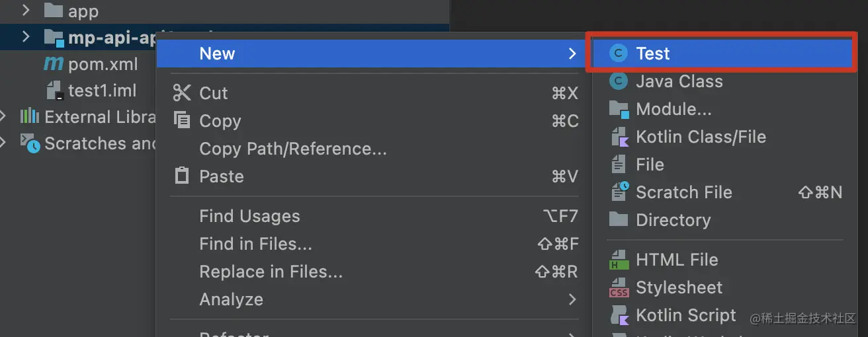Click the Java Class icon
This screenshot has height=337, width=868.
click(x=618, y=81)
